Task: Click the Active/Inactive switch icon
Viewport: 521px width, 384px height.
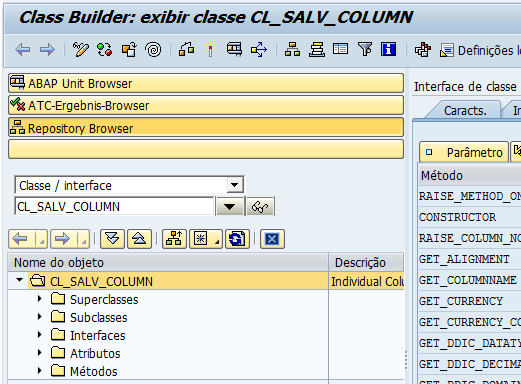Action: coord(104,50)
